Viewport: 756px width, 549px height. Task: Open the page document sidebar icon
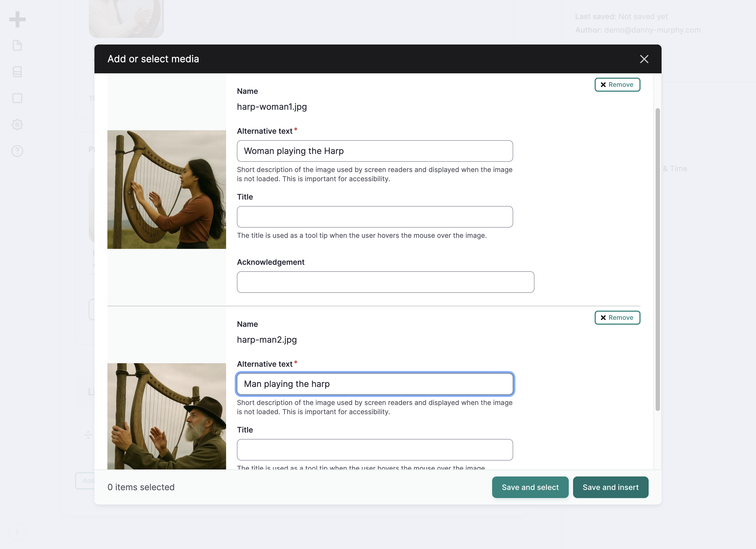pyautogui.click(x=17, y=45)
